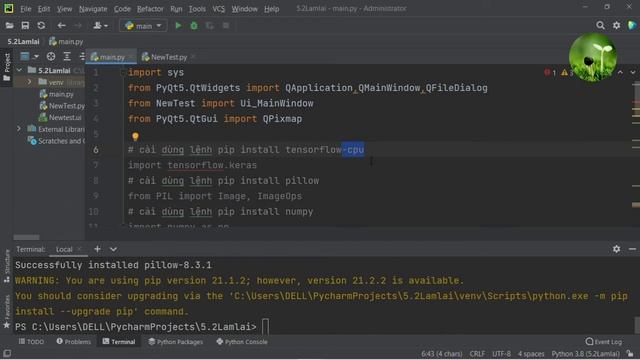Open the Refactor menu

coord(150,9)
